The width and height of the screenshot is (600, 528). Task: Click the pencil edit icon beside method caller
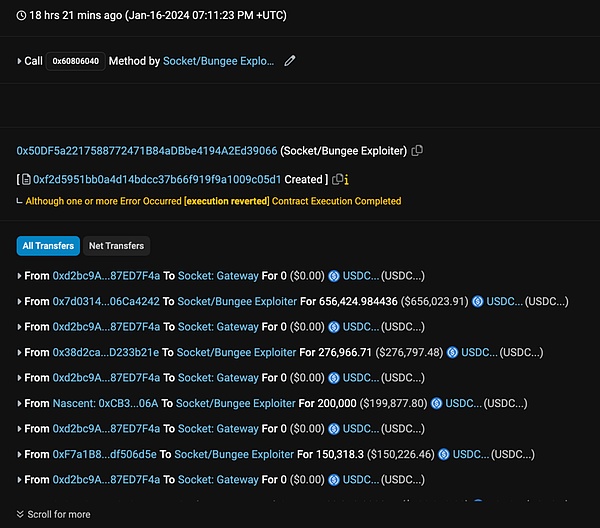pos(290,61)
